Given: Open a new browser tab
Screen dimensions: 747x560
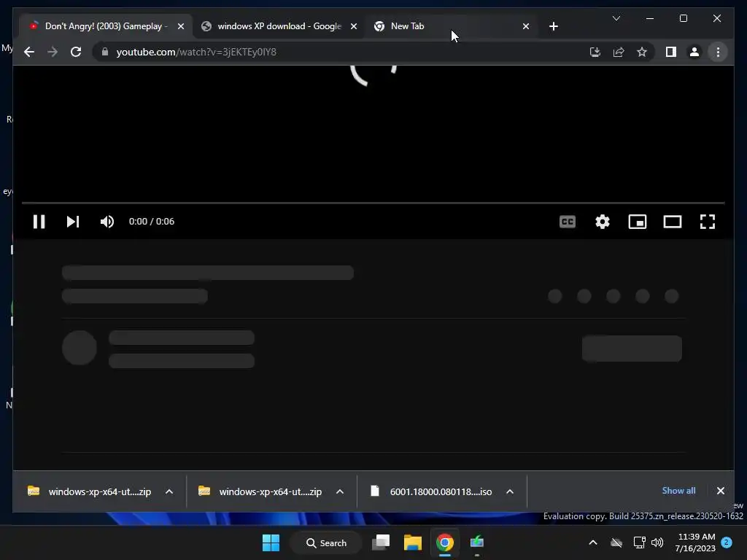Looking at the screenshot, I should click(553, 26).
